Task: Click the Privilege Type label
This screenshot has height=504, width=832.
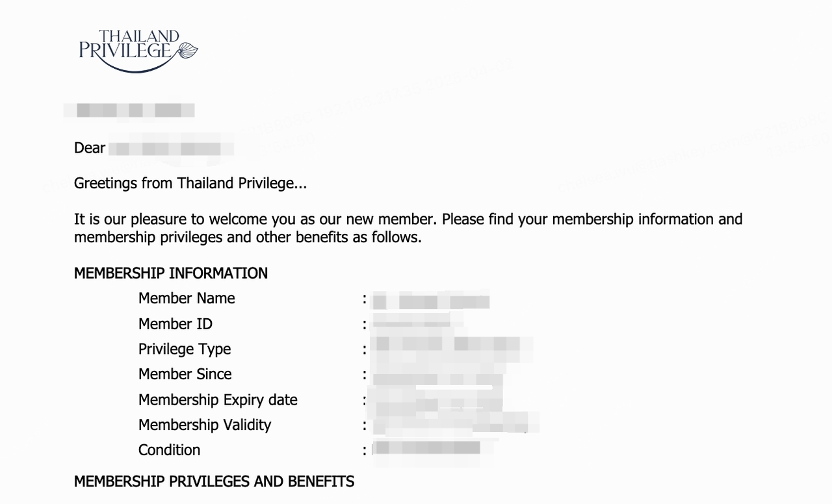Action: click(x=185, y=349)
